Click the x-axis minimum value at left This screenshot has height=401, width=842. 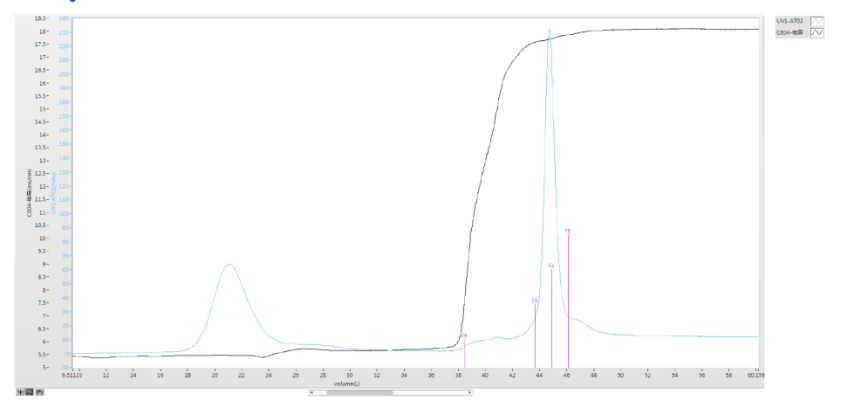[x=73, y=375]
